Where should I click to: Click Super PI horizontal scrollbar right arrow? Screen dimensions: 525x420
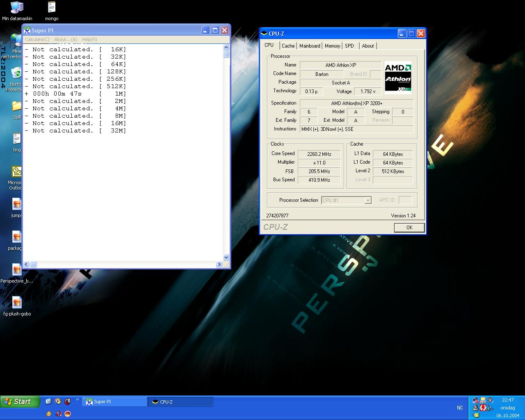point(219,265)
